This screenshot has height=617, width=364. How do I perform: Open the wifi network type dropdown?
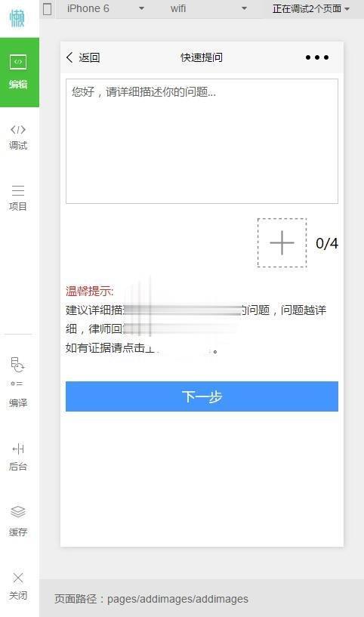[x=208, y=8]
